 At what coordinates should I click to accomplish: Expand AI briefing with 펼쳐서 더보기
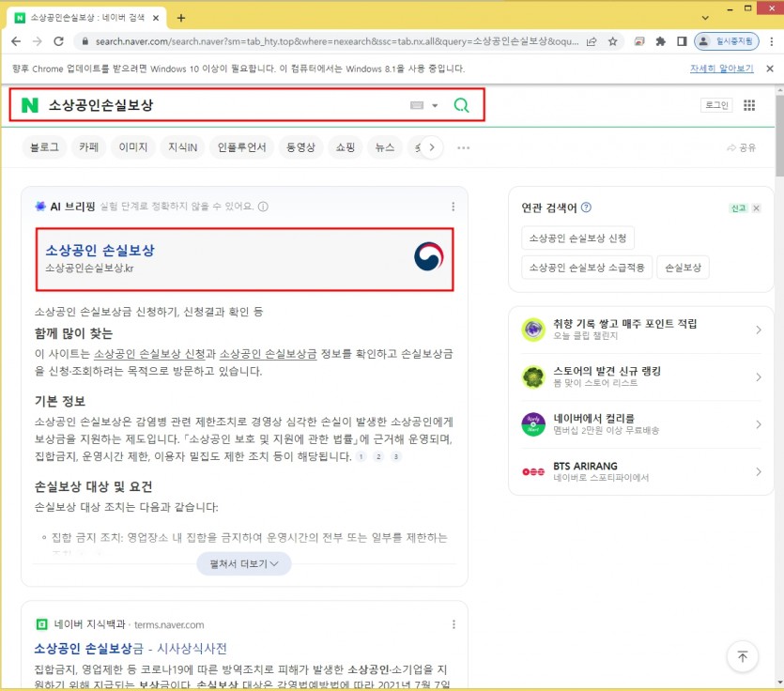244,563
